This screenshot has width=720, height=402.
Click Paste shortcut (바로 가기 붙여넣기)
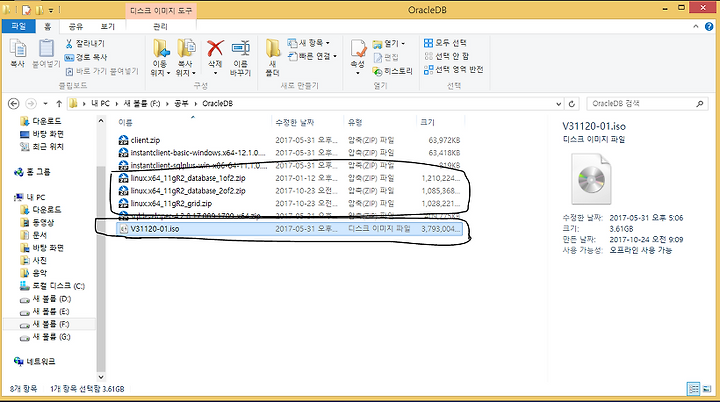click(101, 71)
